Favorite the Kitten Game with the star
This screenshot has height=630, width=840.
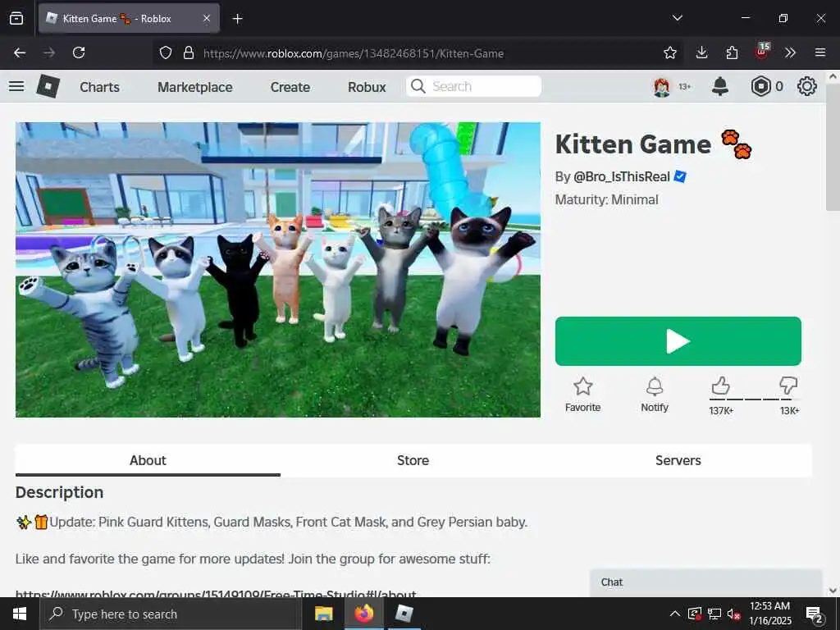coord(583,395)
